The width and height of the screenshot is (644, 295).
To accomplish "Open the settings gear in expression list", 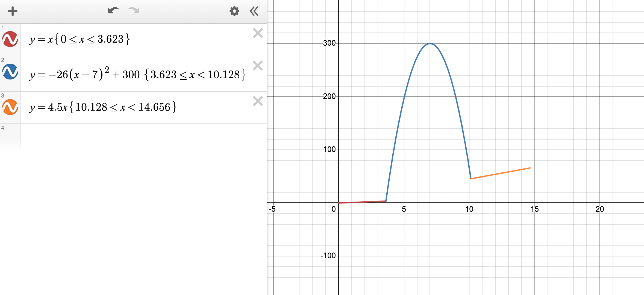I will 234,11.
